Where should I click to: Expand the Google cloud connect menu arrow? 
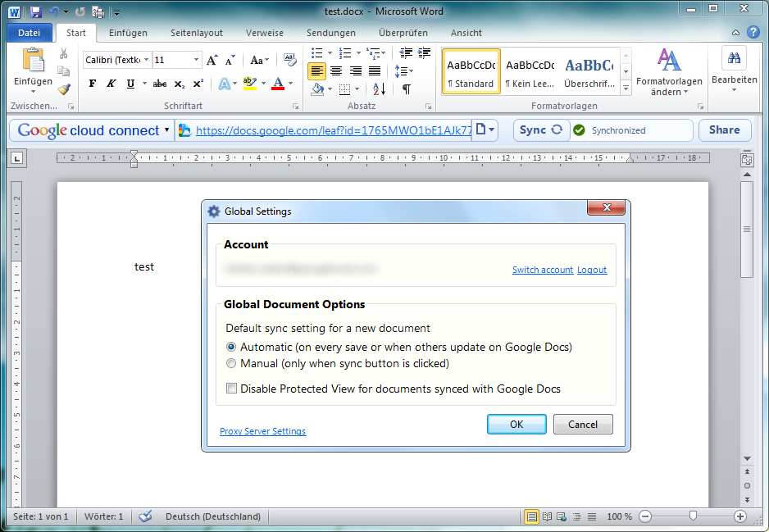pyautogui.click(x=166, y=130)
